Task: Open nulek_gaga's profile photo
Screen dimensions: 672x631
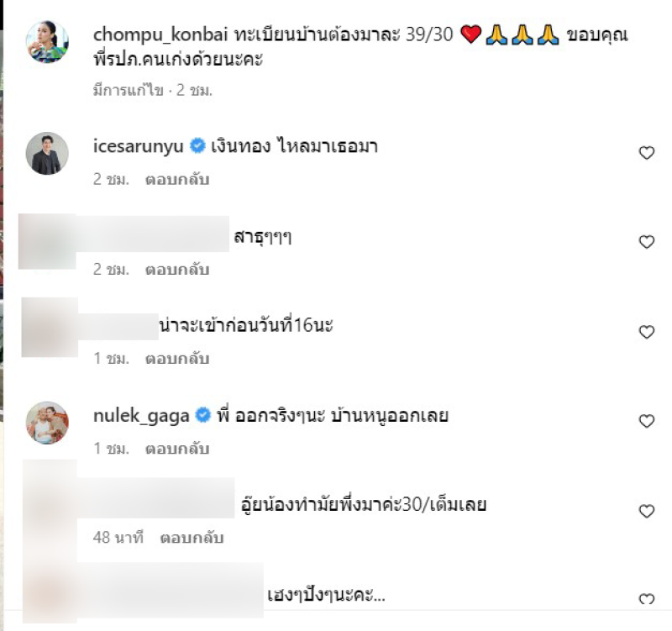Action: click(47, 423)
